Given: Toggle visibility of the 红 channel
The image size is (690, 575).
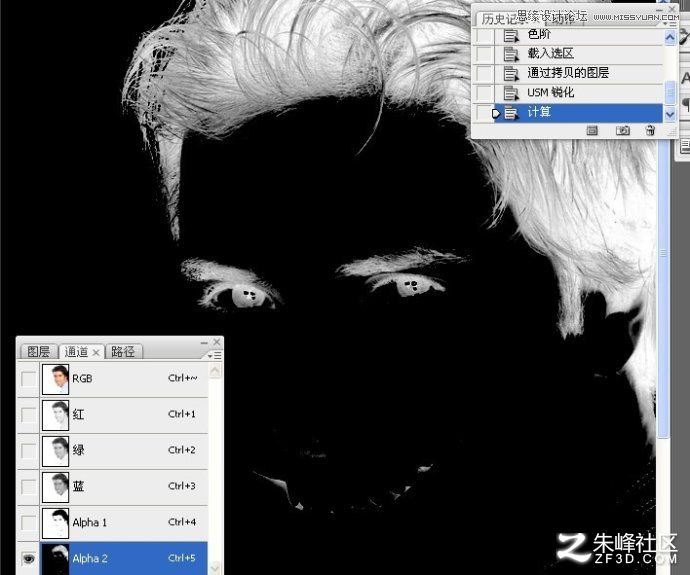Looking at the screenshot, I should [x=29, y=415].
